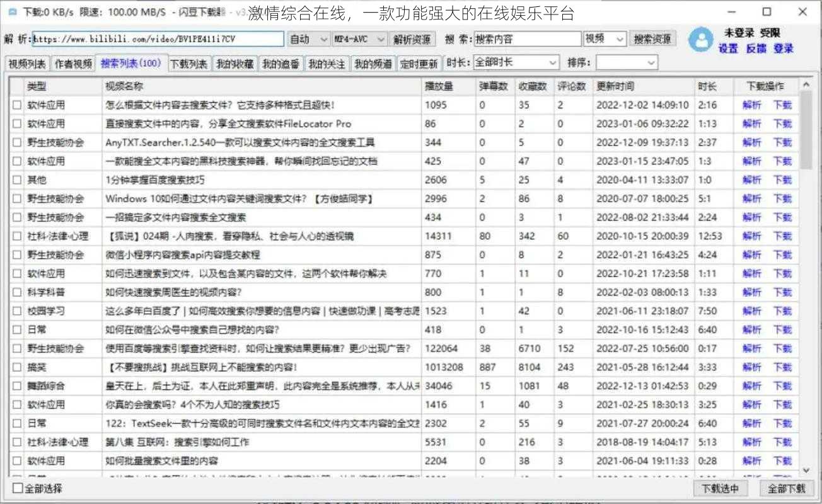
Task: Open the 搜索列表(100) tab
Action: (131, 63)
